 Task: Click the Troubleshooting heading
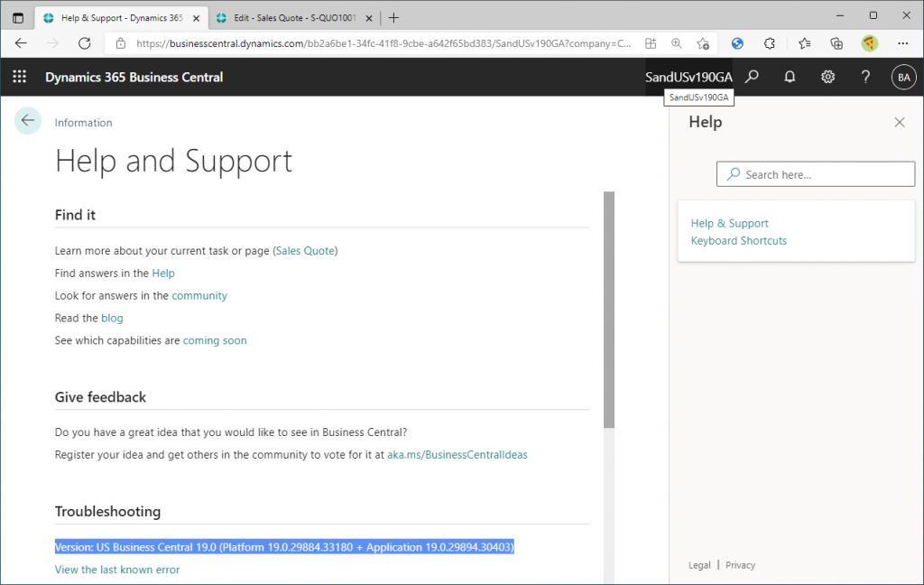[108, 511]
